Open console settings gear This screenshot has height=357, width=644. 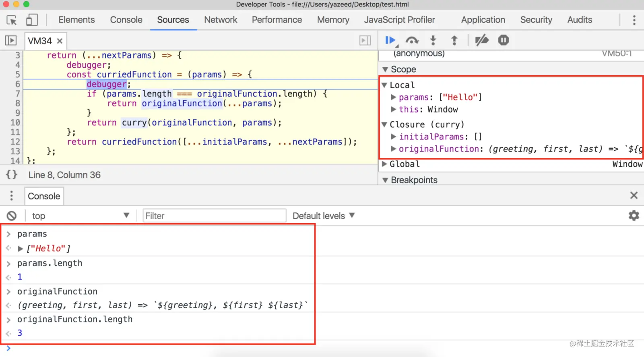(x=634, y=216)
